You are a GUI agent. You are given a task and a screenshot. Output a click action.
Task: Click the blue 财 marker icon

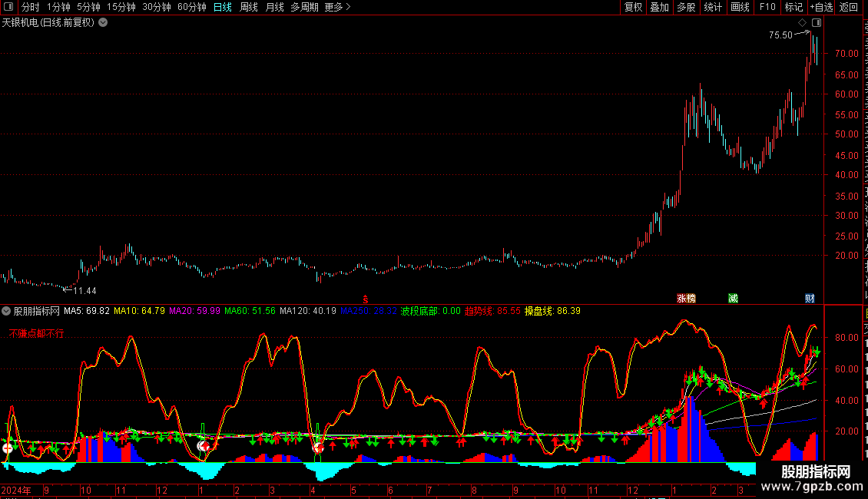click(x=810, y=299)
